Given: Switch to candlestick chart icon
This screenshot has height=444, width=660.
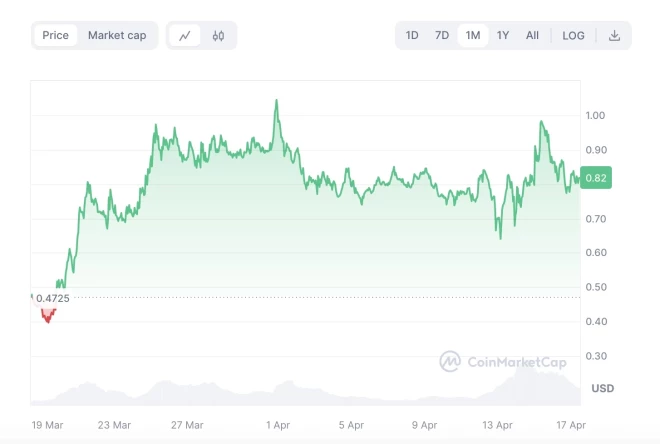Looking at the screenshot, I should click(x=218, y=35).
